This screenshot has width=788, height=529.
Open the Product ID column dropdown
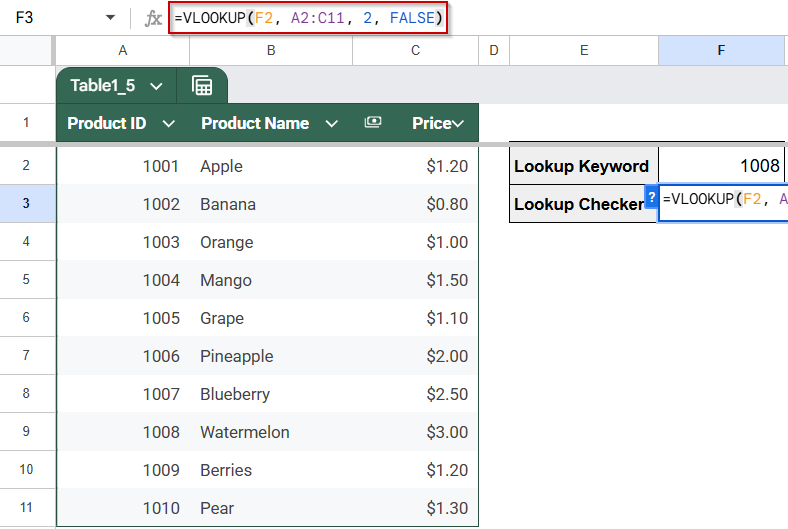click(168, 124)
